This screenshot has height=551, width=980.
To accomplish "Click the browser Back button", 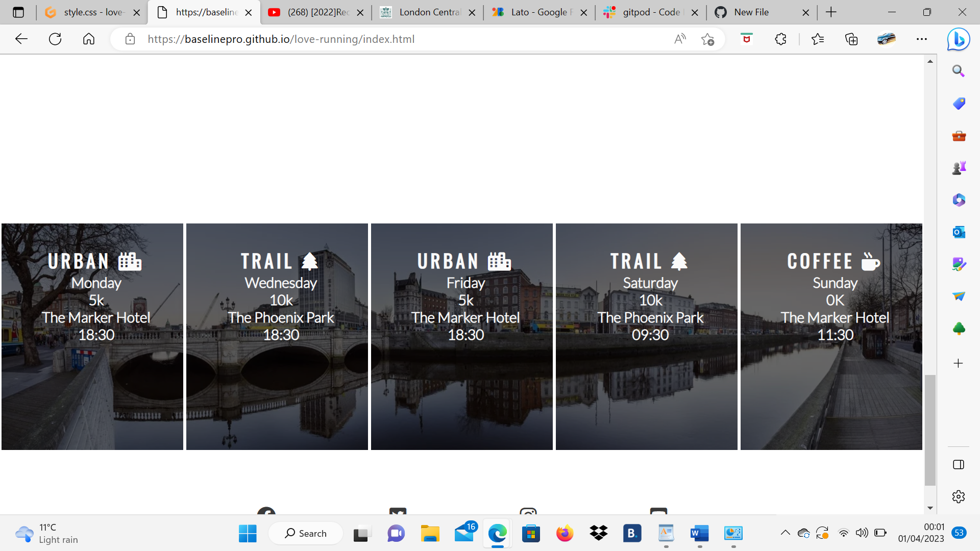I will (x=21, y=39).
